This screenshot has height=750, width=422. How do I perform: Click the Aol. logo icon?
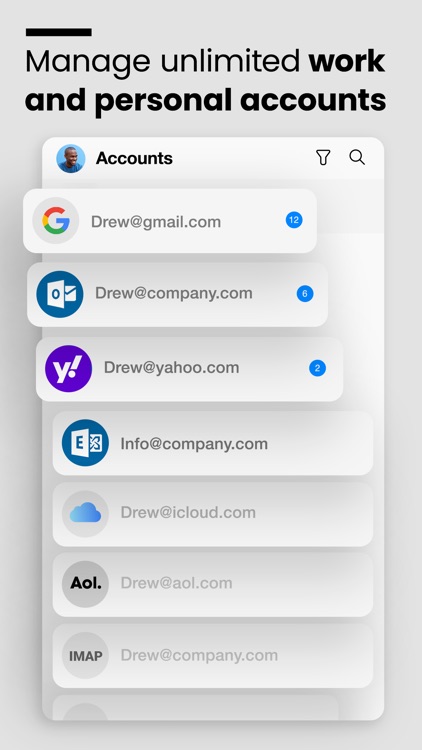coord(85,584)
